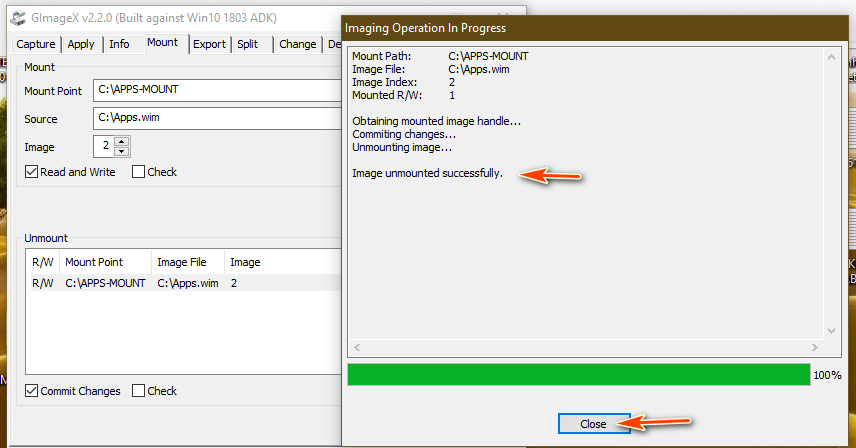Click the Mount Point column header
The width and height of the screenshot is (856, 448).
(x=105, y=262)
